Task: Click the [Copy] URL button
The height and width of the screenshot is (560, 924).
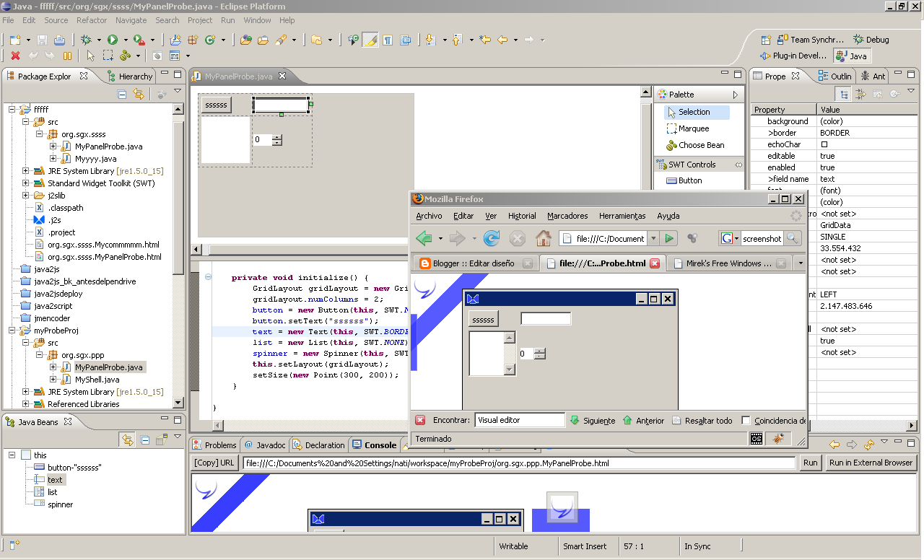Action: pyautogui.click(x=215, y=463)
